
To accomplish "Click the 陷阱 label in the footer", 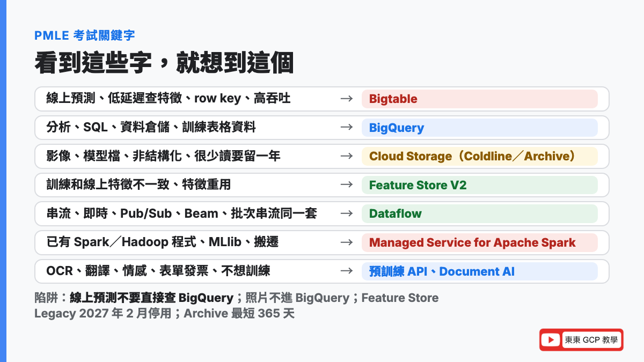I will [x=47, y=298].
